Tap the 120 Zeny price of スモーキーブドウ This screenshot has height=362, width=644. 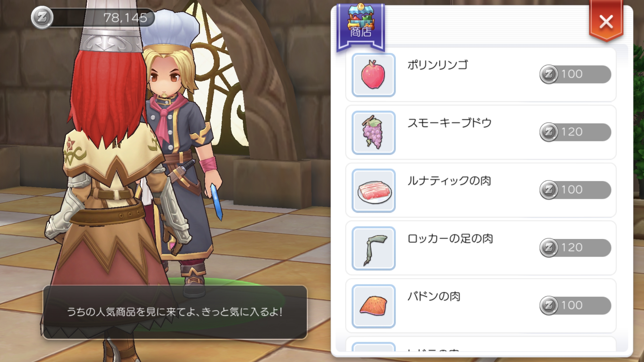click(575, 132)
